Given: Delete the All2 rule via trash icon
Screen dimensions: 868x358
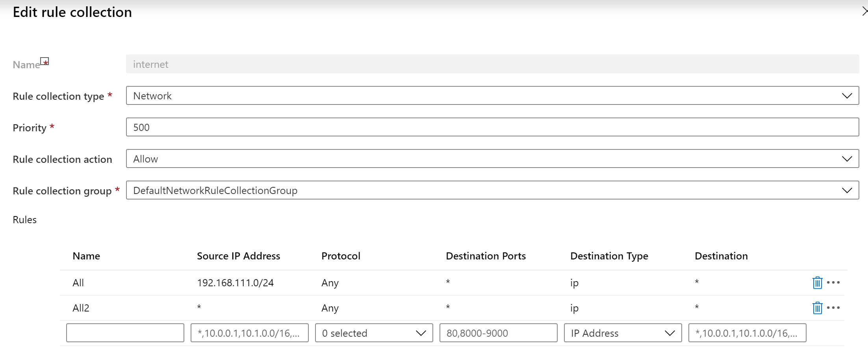Looking at the screenshot, I should 817,308.
